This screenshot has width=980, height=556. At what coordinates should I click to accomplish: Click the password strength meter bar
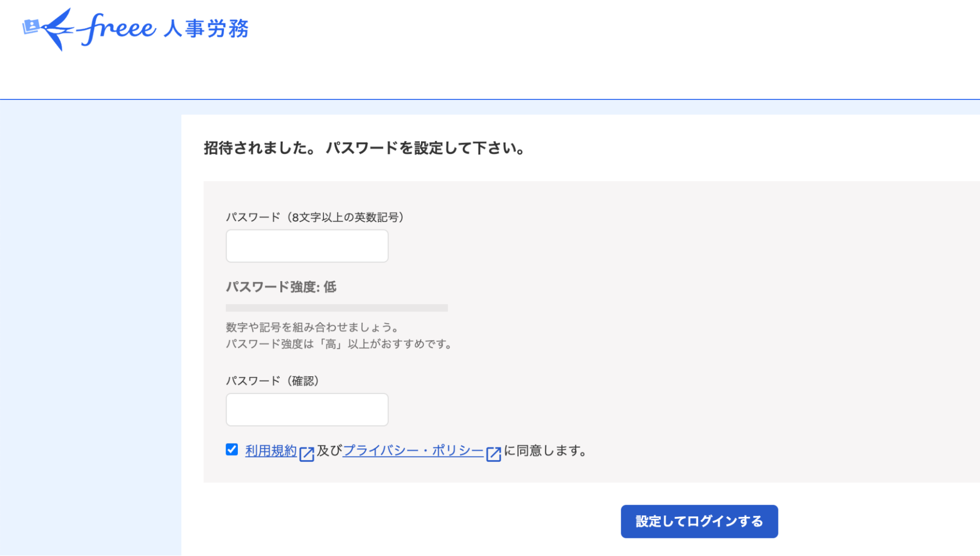(337, 308)
